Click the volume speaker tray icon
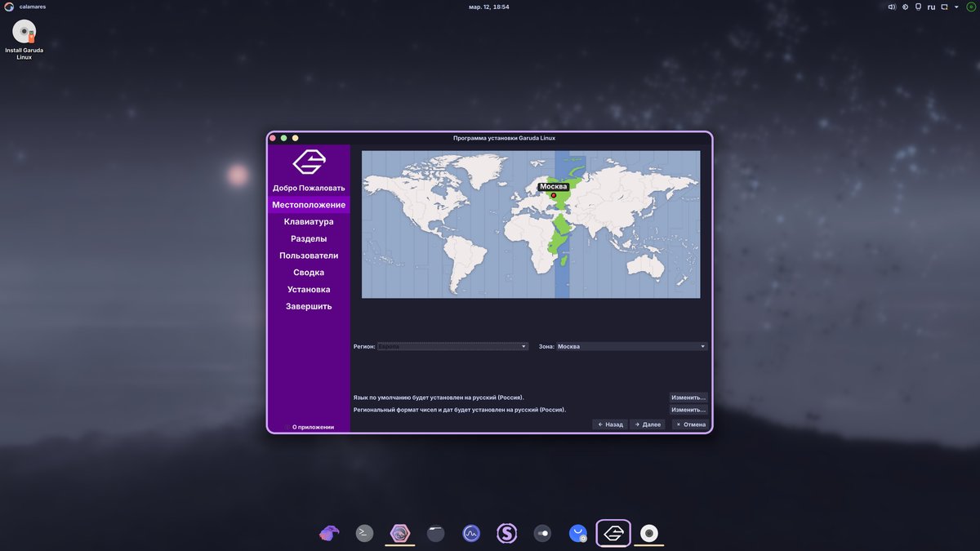 click(x=891, y=7)
